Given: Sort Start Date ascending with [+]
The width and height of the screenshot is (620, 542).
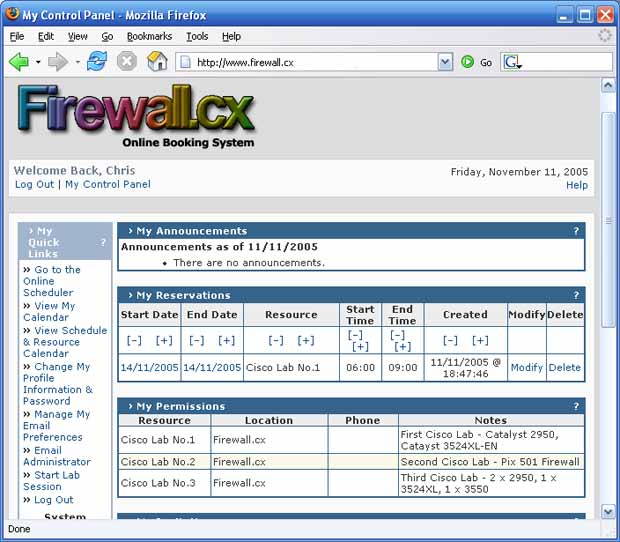Looking at the screenshot, I should coord(164,340).
